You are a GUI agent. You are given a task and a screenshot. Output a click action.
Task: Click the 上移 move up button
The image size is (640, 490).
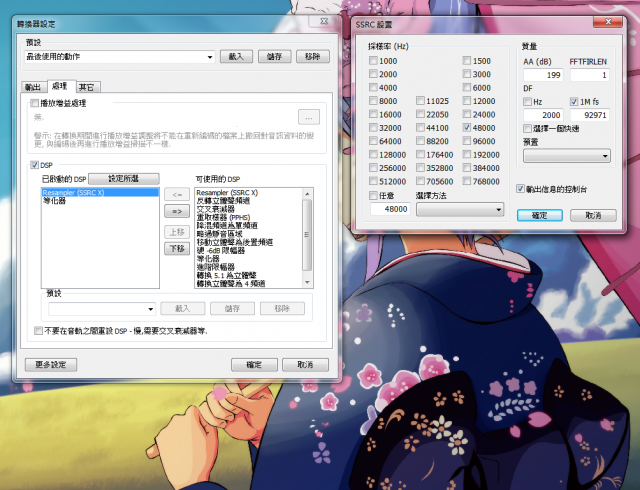coord(177,232)
